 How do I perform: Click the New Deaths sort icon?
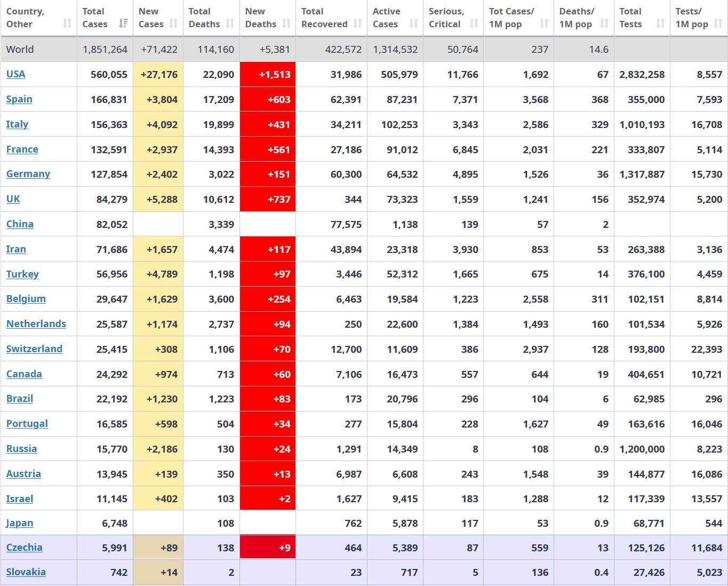pos(286,23)
